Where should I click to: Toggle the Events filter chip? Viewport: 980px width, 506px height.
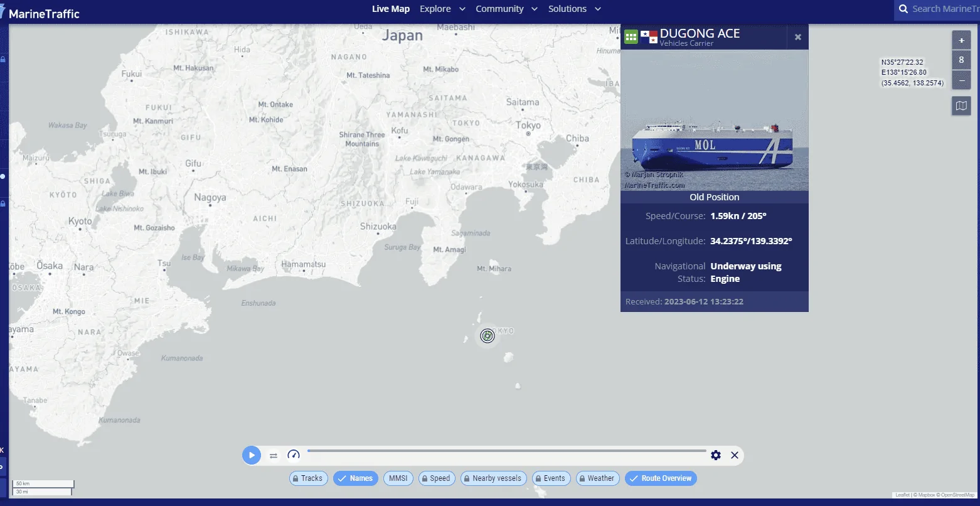pos(551,478)
